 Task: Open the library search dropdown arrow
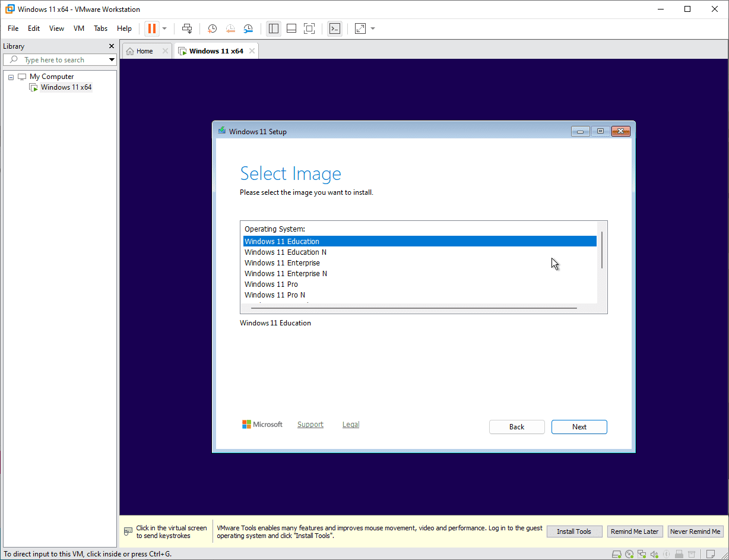(112, 60)
